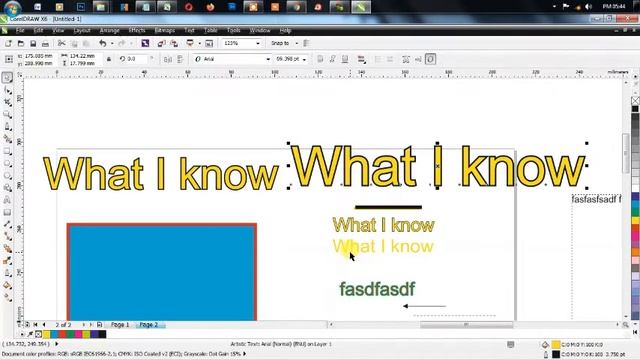This screenshot has height=360, width=640.
Task: Toggle Bold on the property bar
Action: point(320,60)
